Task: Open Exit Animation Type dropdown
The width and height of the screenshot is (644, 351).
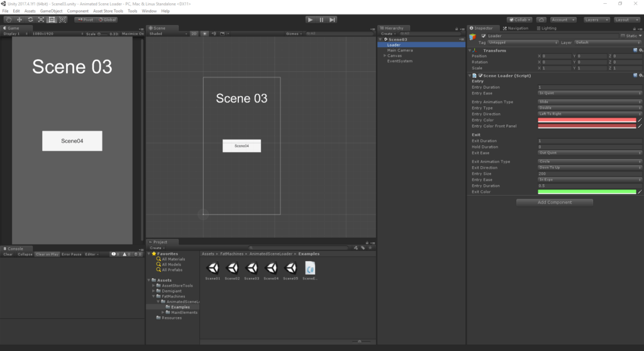Action: coord(590,162)
